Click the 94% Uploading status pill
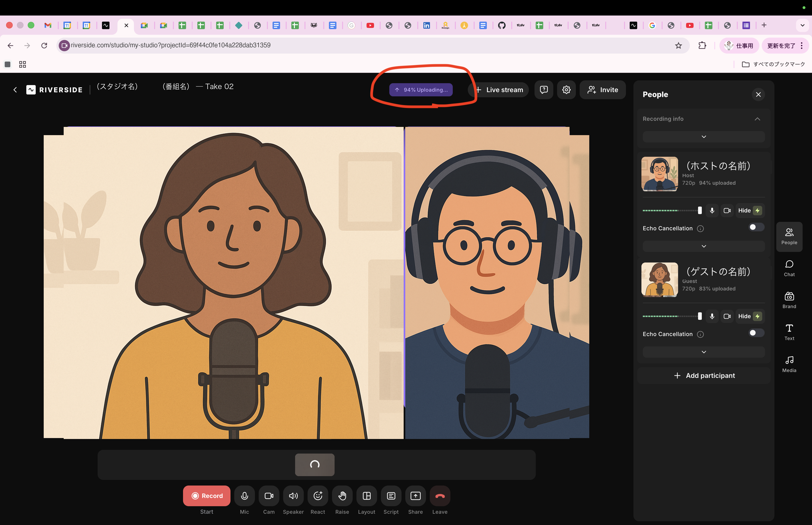Viewport: 812px width, 525px height. point(421,90)
